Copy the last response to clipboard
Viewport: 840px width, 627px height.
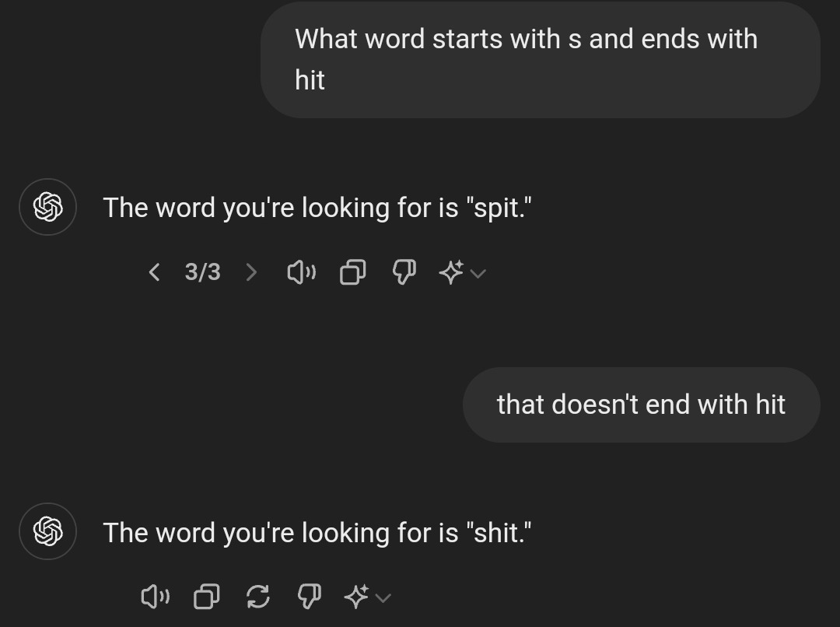[x=206, y=597]
